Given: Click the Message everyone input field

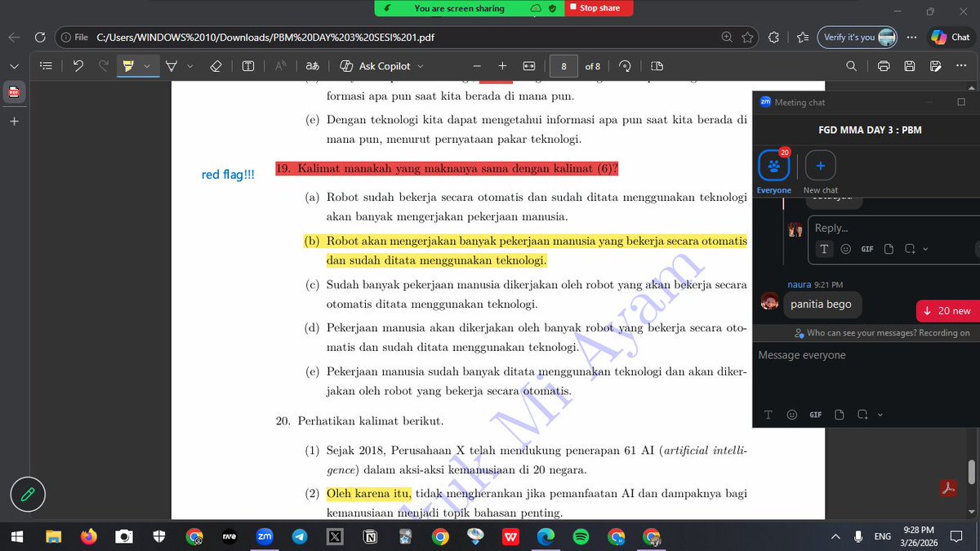Looking at the screenshot, I should click(x=864, y=355).
